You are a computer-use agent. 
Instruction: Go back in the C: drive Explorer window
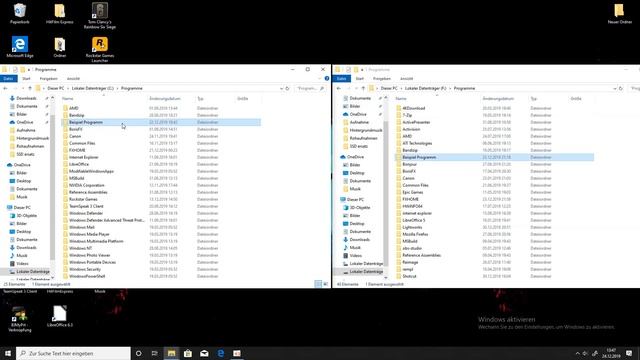[x=5, y=88]
